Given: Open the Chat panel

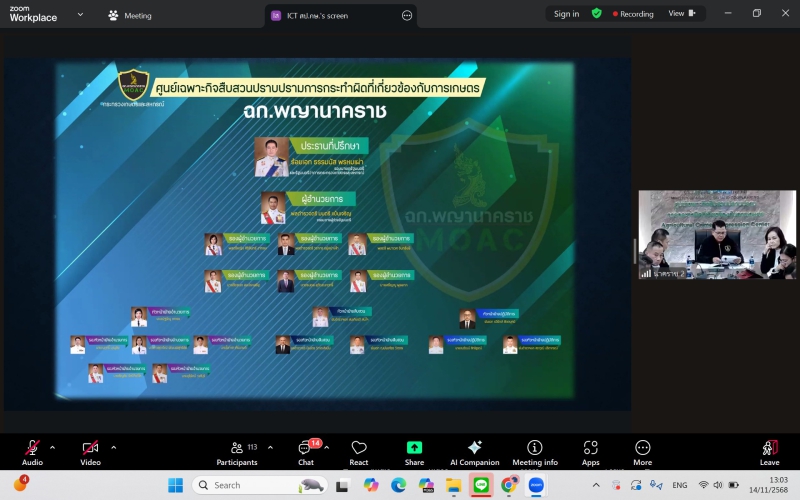Looking at the screenshot, I should [x=305, y=449].
